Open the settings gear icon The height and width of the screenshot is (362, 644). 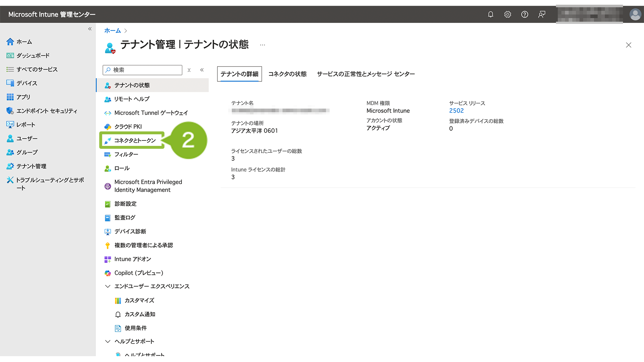(507, 14)
